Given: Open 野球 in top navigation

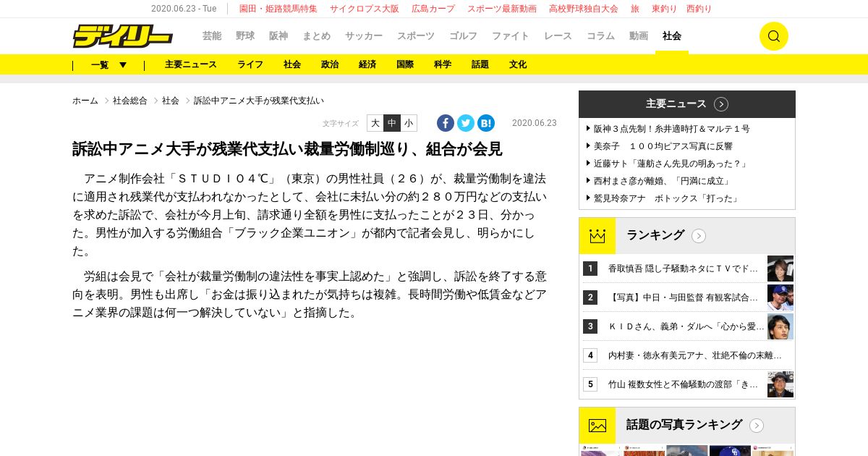Looking at the screenshot, I should (x=245, y=36).
